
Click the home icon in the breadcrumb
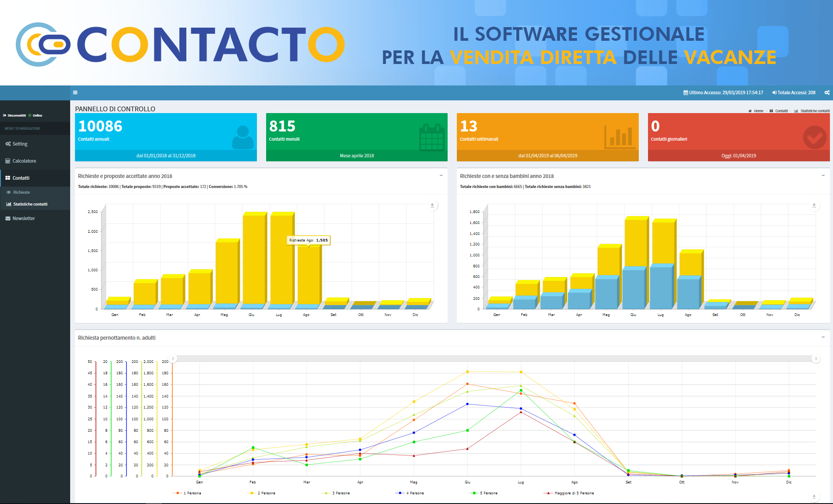click(x=750, y=111)
